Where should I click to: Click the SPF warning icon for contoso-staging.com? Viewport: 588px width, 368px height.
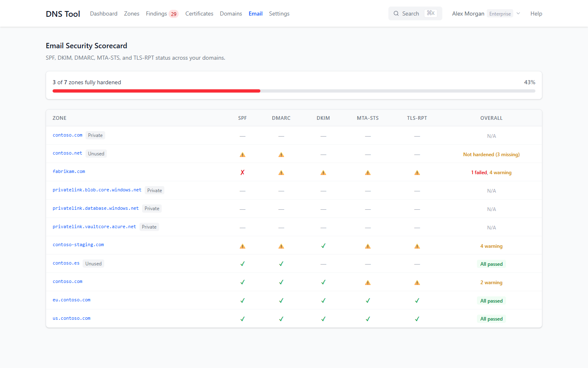click(x=243, y=246)
